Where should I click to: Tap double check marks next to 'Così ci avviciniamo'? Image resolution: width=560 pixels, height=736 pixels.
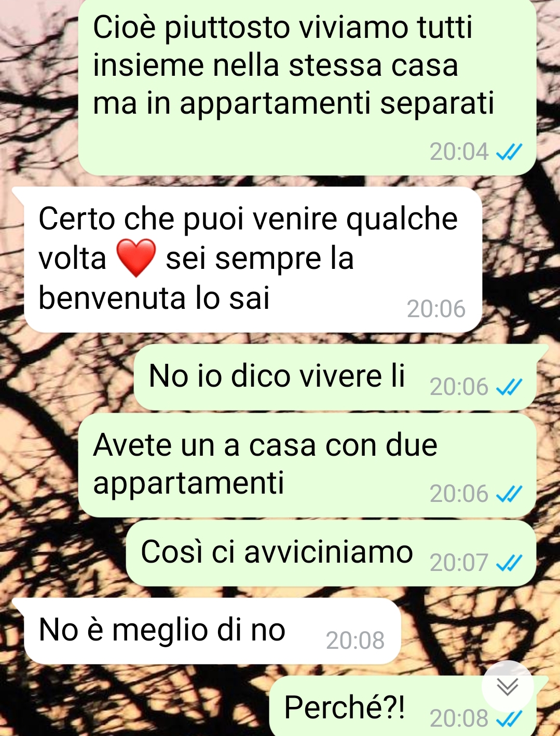coord(509,563)
